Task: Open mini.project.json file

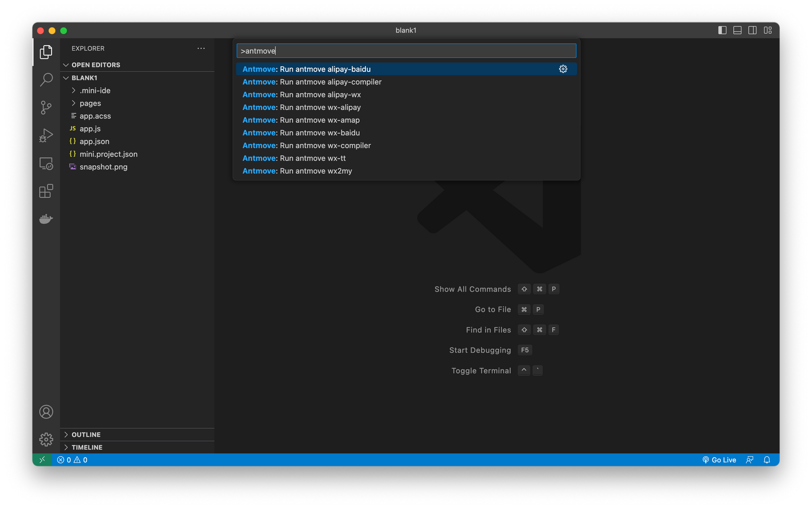Action: click(x=137, y=154)
